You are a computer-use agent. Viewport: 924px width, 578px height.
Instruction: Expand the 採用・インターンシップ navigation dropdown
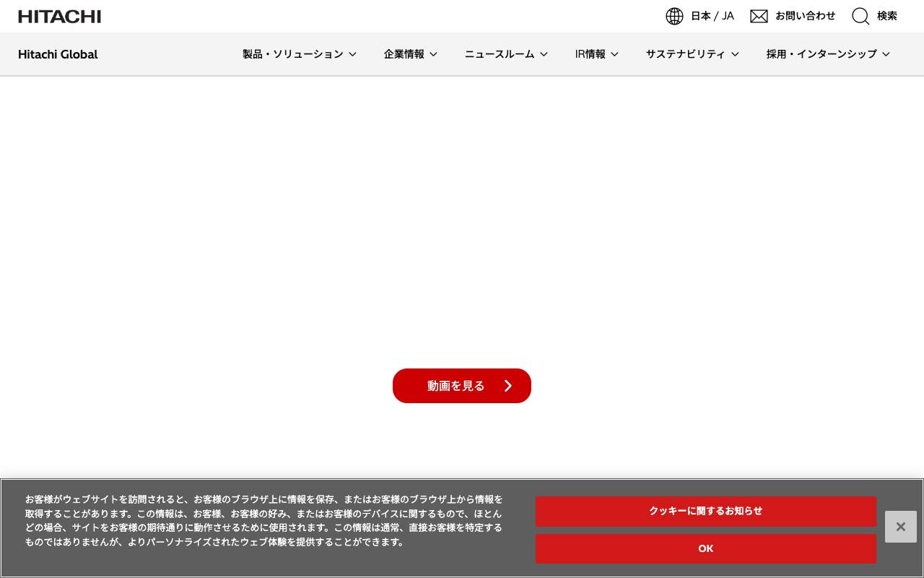(827, 54)
